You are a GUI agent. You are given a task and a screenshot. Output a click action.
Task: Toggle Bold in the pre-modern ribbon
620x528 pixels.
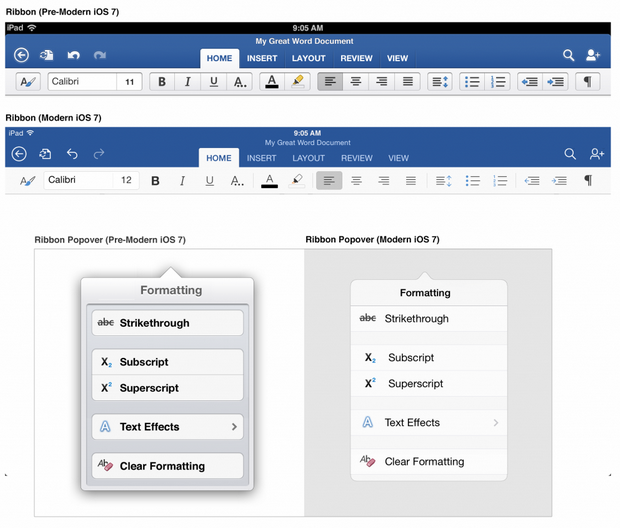(x=162, y=82)
